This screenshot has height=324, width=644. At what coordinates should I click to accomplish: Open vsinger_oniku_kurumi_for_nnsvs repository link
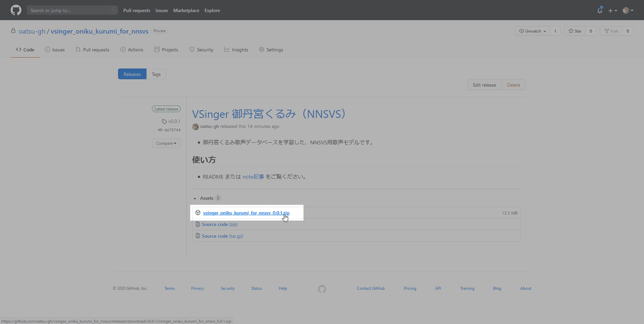100,31
